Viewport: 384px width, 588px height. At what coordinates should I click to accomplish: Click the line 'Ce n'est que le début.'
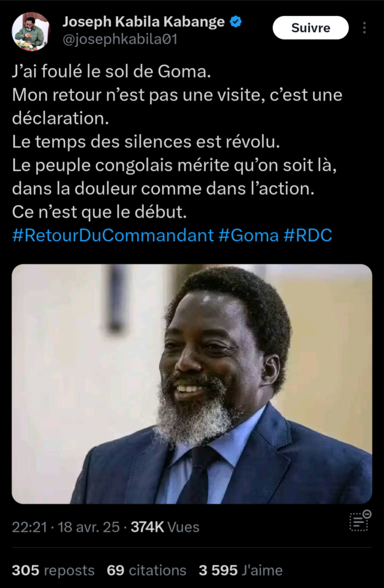pos(99,212)
